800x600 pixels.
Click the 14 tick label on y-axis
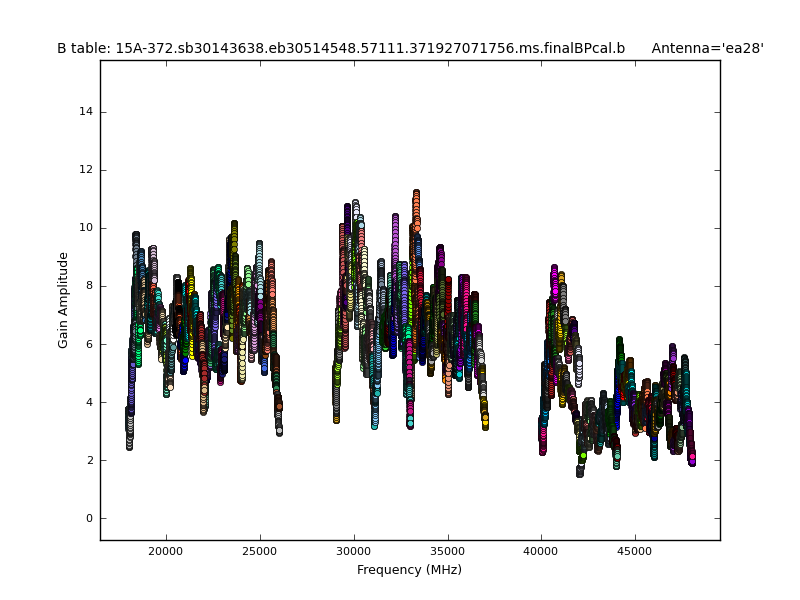point(87,112)
